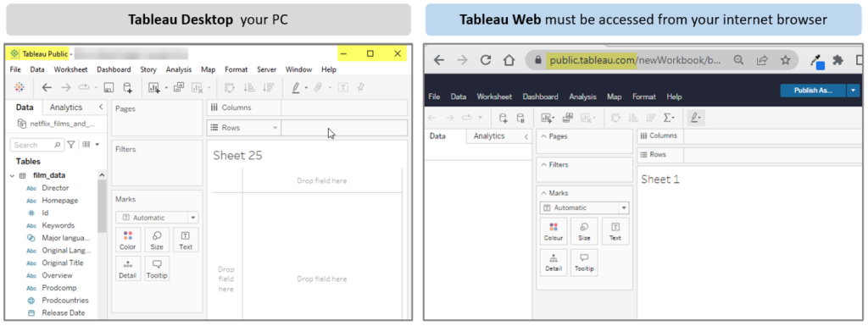Click the scroll up arrow in Data pane

coord(102,175)
